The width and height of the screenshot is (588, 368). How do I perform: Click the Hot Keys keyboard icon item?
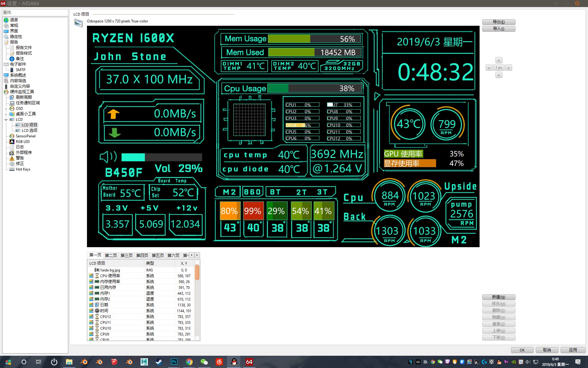pos(12,169)
